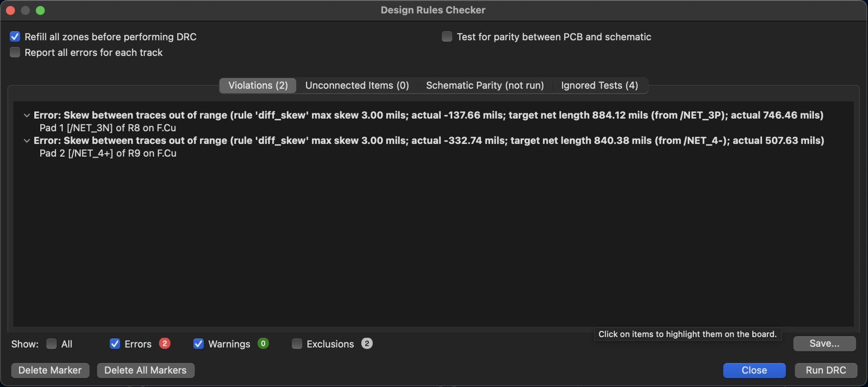The image size is (868, 387).
Task: Collapse the NET_4- skew error entry
Action: tap(27, 141)
